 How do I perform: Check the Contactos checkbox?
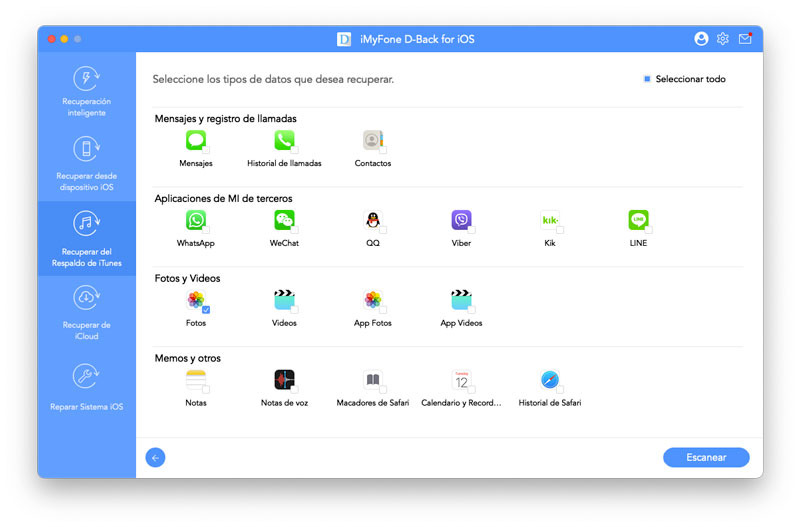pyautogui.click(x=383, y=150)
